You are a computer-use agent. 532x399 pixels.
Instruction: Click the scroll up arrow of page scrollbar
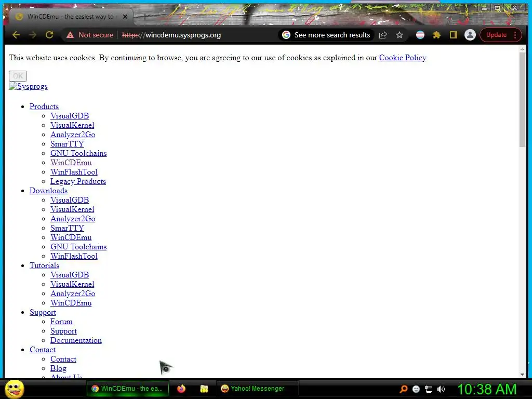pyautogui.click(x=522, y=49)
